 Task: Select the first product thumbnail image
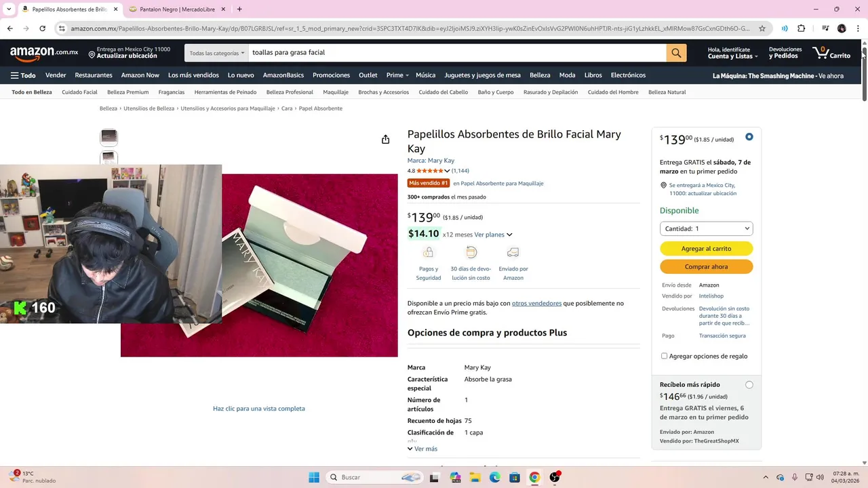[108, 138]
